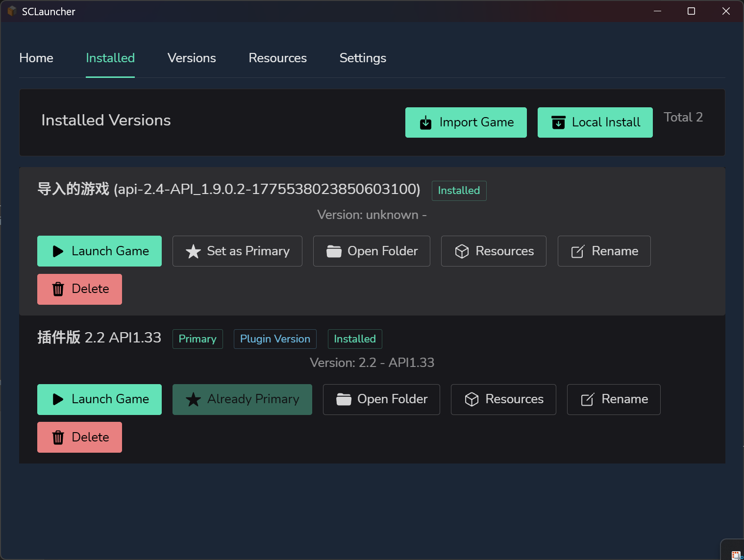Click the Primary badge on 插件版
The image size is (744, 560).
198,339
